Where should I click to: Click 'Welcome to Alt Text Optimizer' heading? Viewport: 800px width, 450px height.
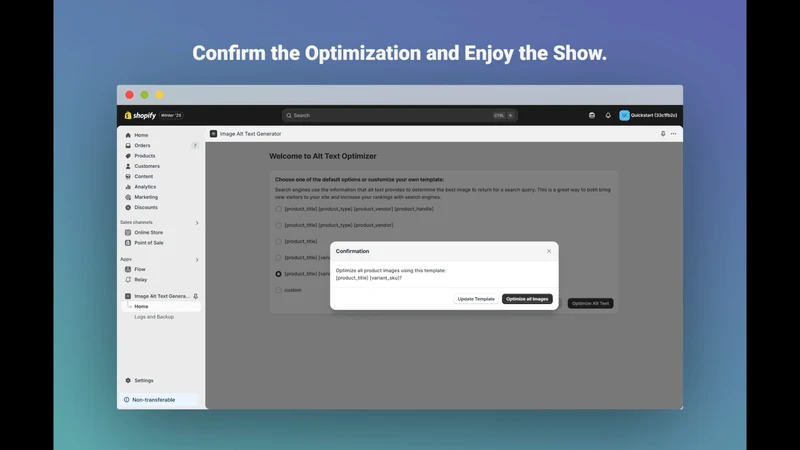coord(322,156)
